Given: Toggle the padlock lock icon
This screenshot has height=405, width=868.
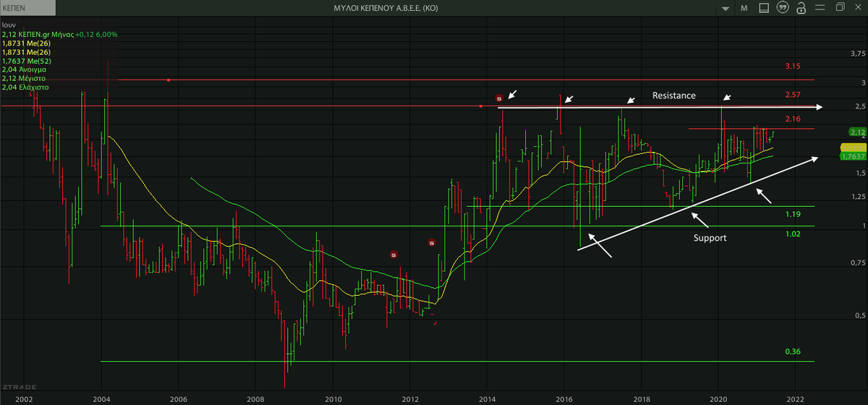Looking at the screenshot, I should 801,8.
